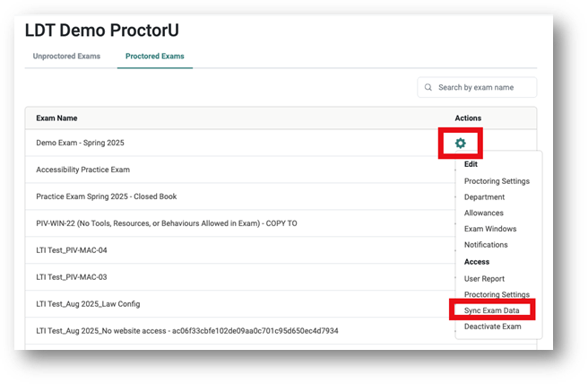Type in Search by exam name field

pos(484,88)
